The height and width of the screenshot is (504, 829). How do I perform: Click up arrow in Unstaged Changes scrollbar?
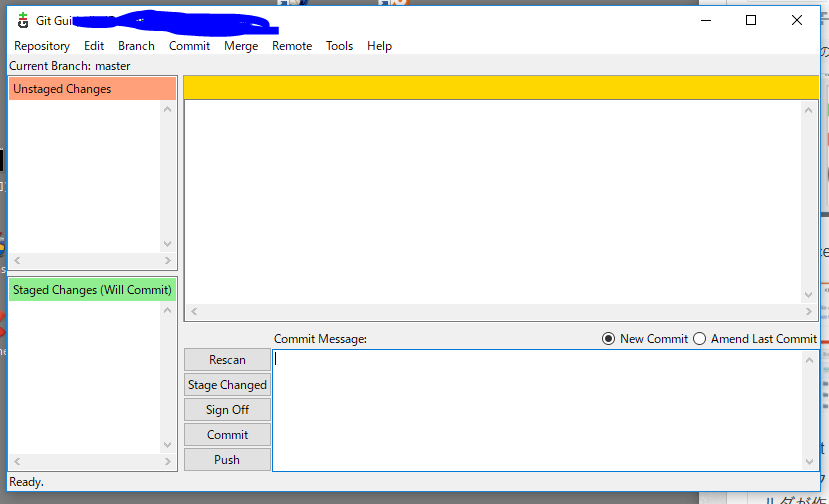pos(168,109)
